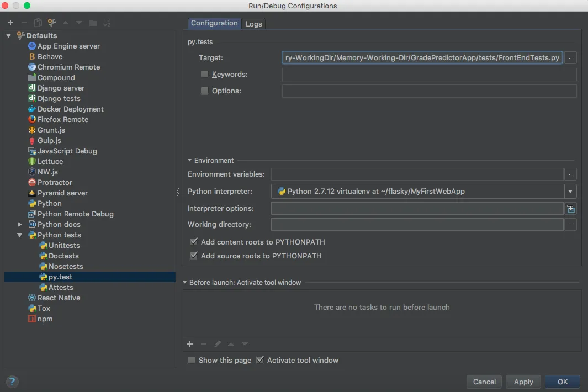Select NW.js default configuration
Image resolution: width=588 pixels, height=392 pixels.
pos(47,172)
